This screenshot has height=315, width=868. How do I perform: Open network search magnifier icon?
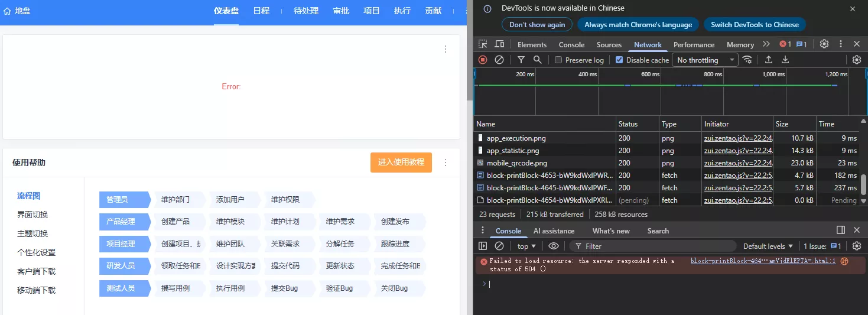(538, 60)
